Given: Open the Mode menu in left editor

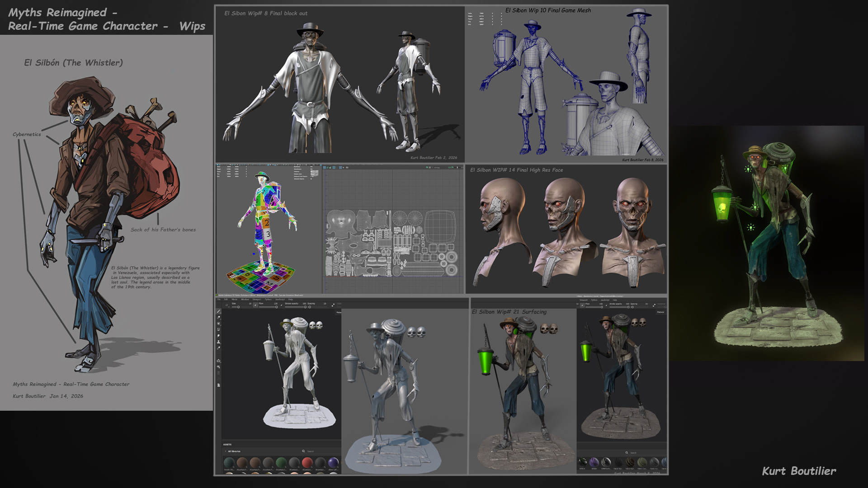Looking at the screenshot, I should click(234, 299).
